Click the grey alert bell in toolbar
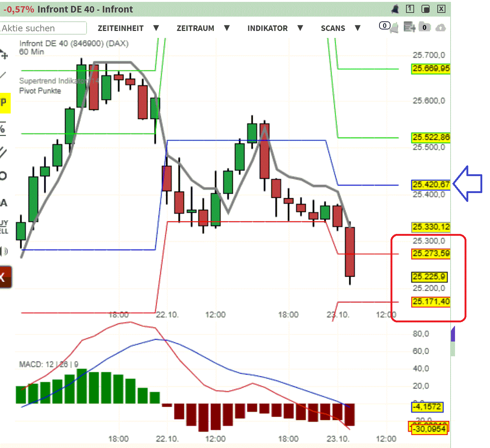 (x=394, y=28)
